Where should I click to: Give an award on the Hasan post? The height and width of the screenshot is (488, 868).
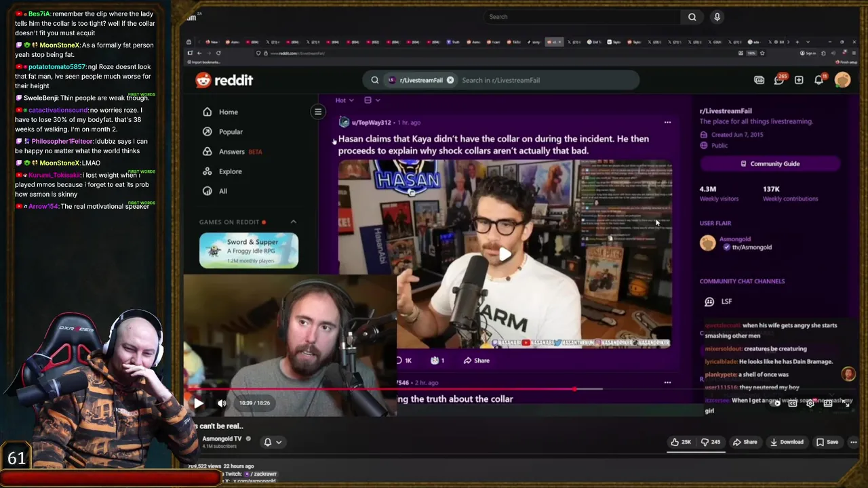click(437, 361)
